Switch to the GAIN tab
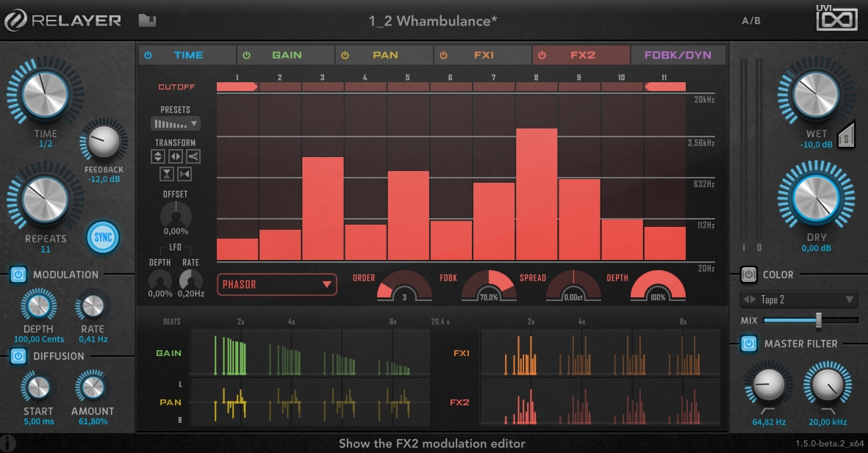Screen dimensions: 868x453 tap(286, 55)
